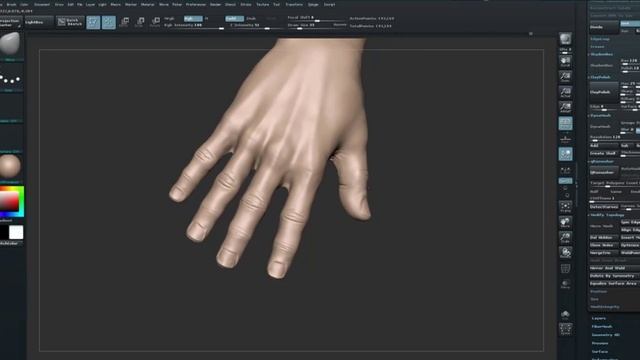Toggle Transparency button on right shelf
The image size is (640, 360).
pyautogui.click(x=565, y=284)
